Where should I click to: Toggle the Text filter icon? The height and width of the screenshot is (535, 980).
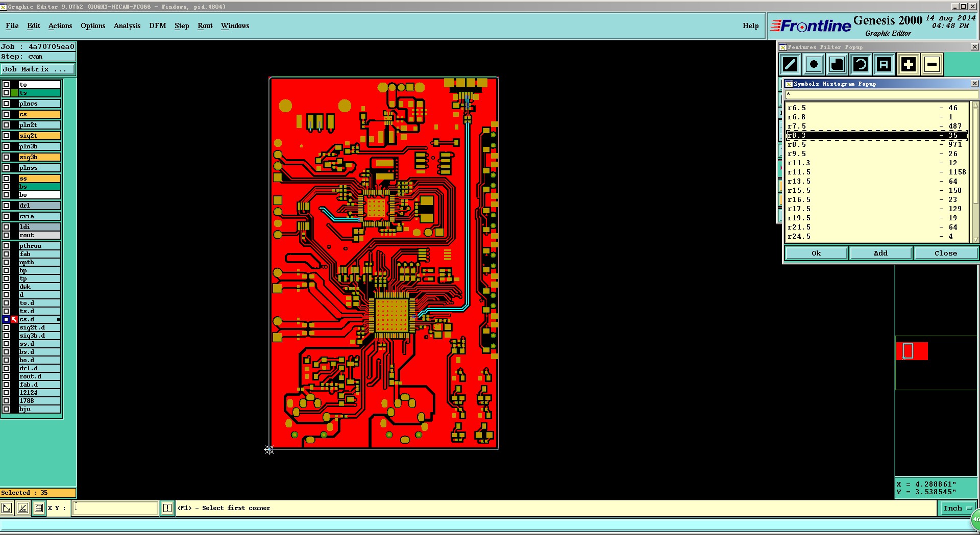click(884, 64)
